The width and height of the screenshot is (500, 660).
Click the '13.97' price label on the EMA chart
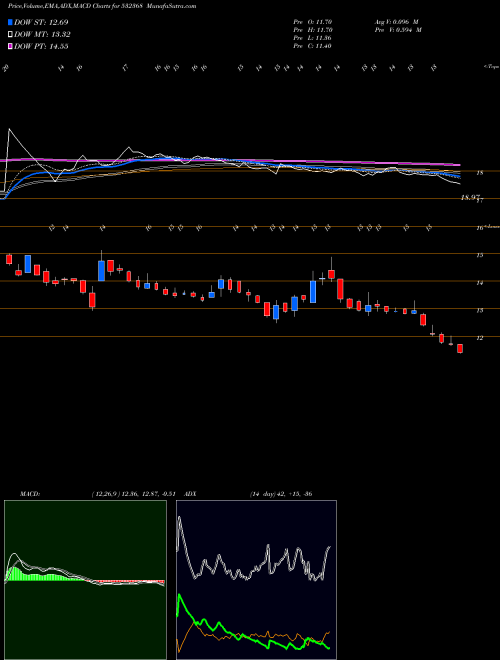(469, 197)
